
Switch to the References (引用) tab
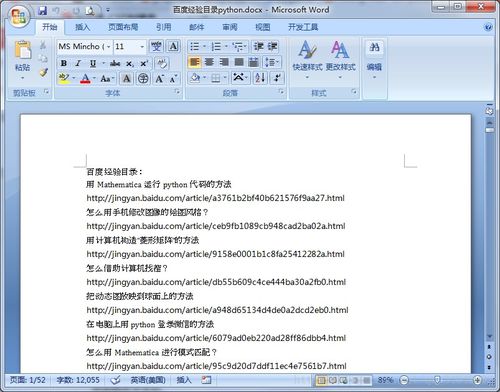(x=164, y=27)
